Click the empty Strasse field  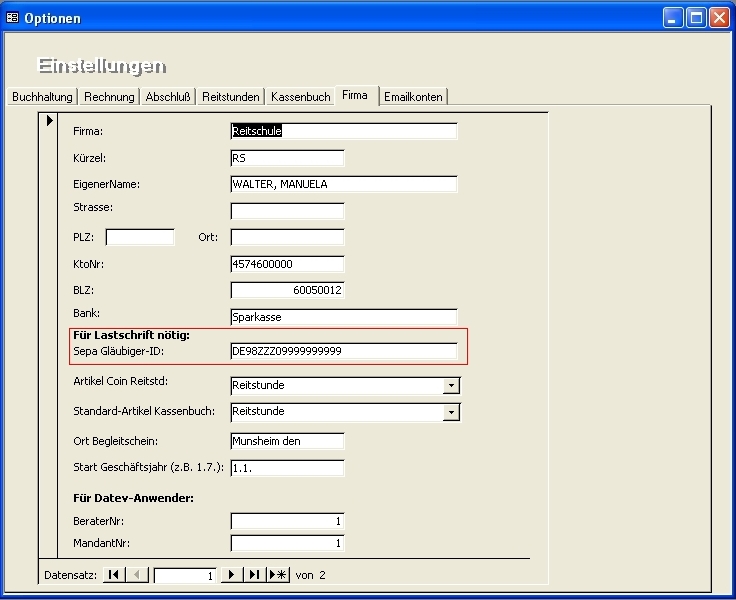(x=287, y=211)
